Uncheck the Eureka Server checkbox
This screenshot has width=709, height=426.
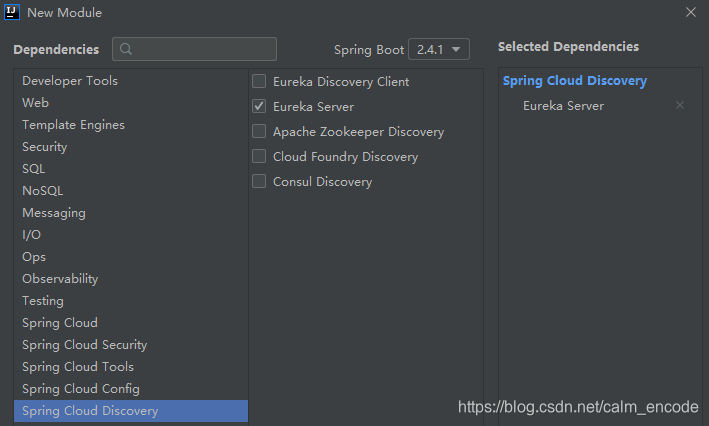(259, 106)
